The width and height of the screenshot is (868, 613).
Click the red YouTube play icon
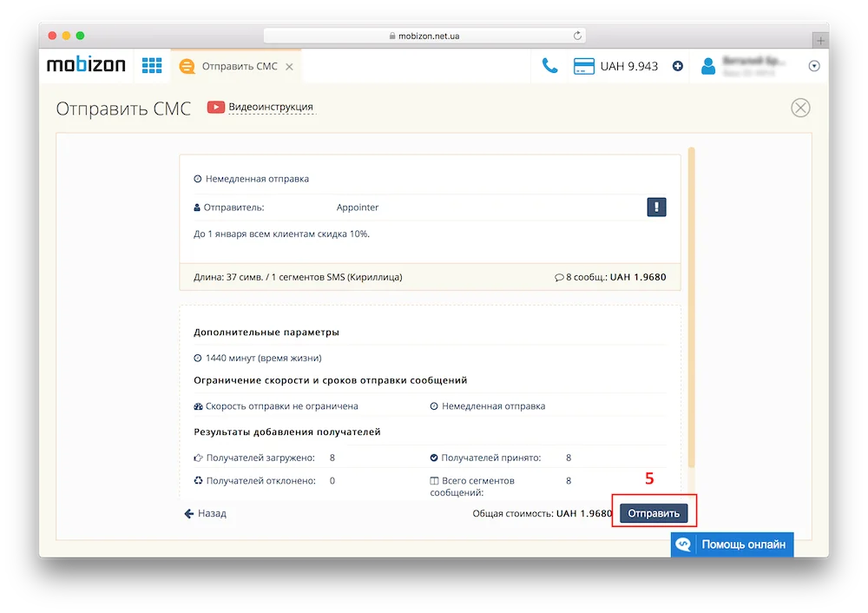coord(216,107)
